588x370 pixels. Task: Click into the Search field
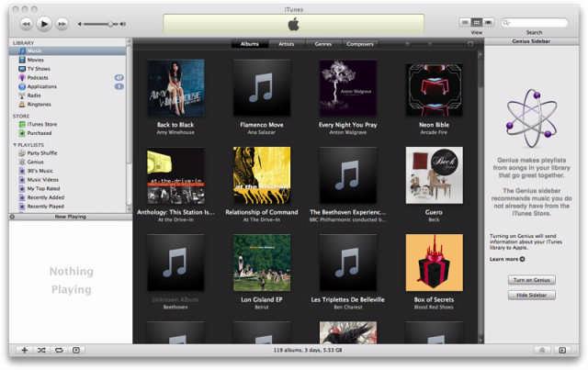[535, 23]
